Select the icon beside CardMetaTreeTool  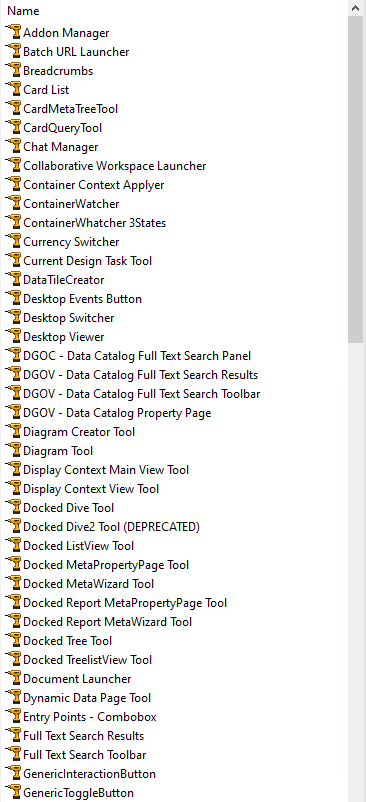pyautogui.click(x=13, y=108)
